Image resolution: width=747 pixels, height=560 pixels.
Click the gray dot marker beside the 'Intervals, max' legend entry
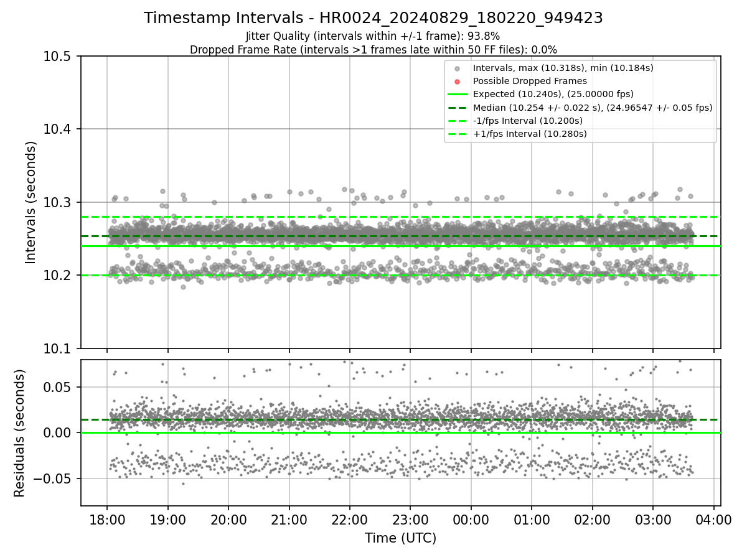coord(457,68)
